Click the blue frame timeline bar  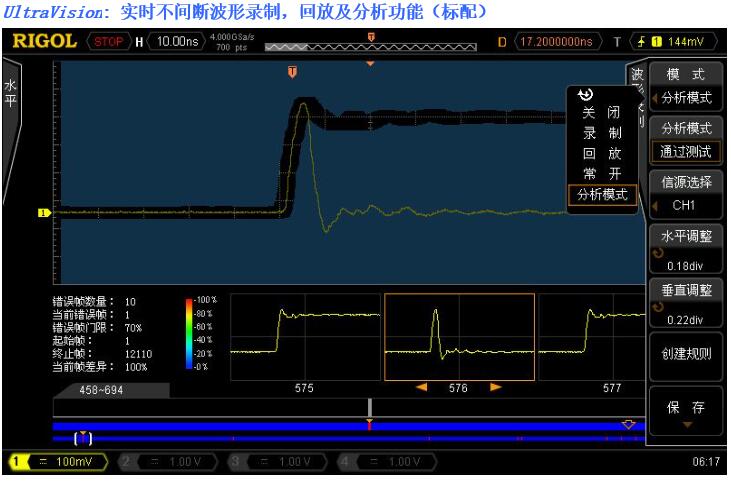click(x=340, y=426)
